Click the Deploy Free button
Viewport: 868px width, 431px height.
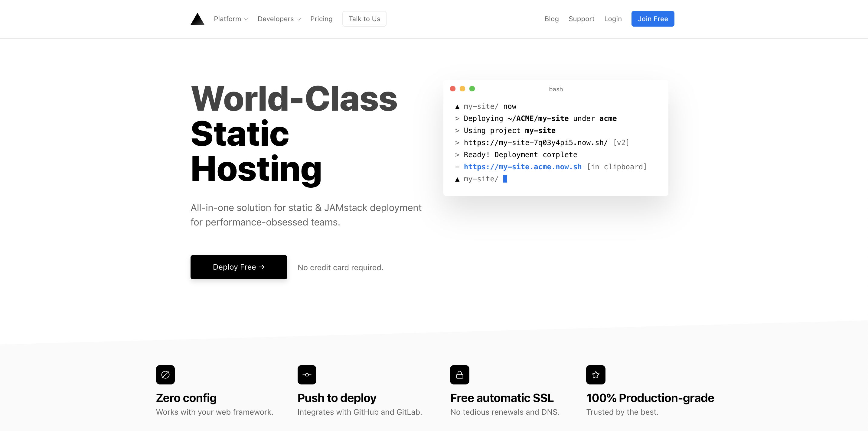(239, 267)
